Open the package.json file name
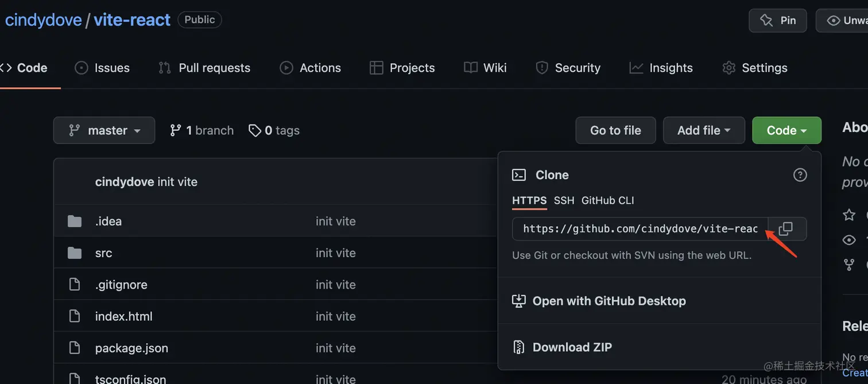This screenshot has width=868, height=384. tap(131, 348)
